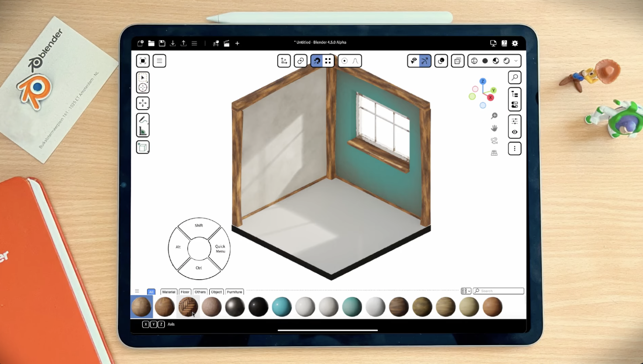Toggle snapping with the magnet icon

click(x=317, y=61)
